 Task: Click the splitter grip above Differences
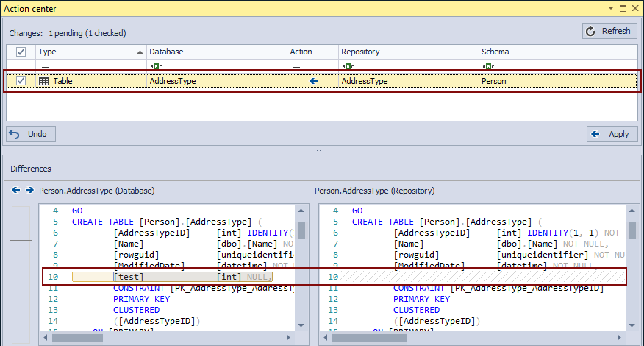(321, 150)
